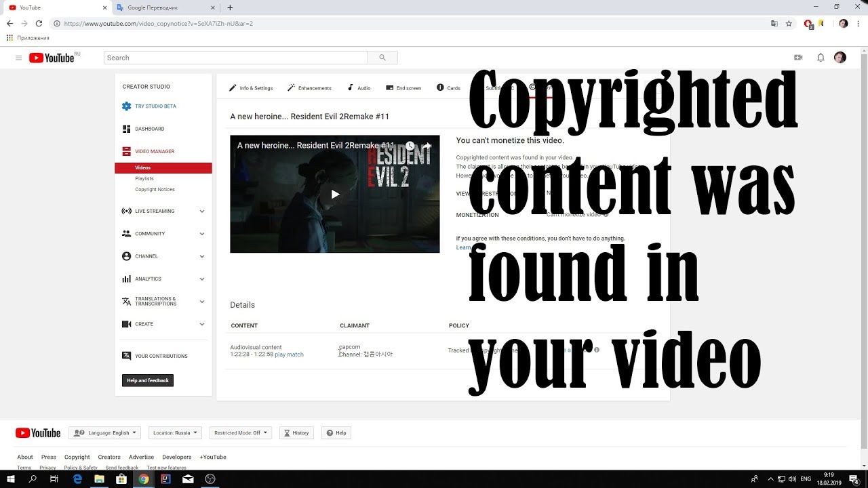The height and width of the screenshot is (488, 868).
Task: Select Videos in the sidebar
Action: click(x=163, y=168)
